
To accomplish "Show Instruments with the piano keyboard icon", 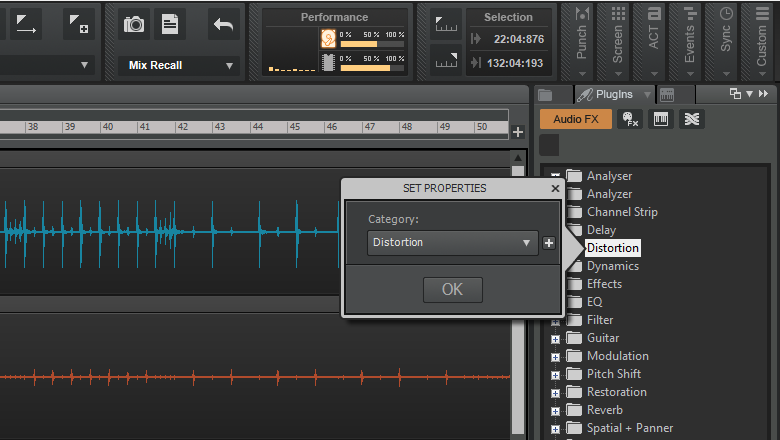I will point(661,119).
